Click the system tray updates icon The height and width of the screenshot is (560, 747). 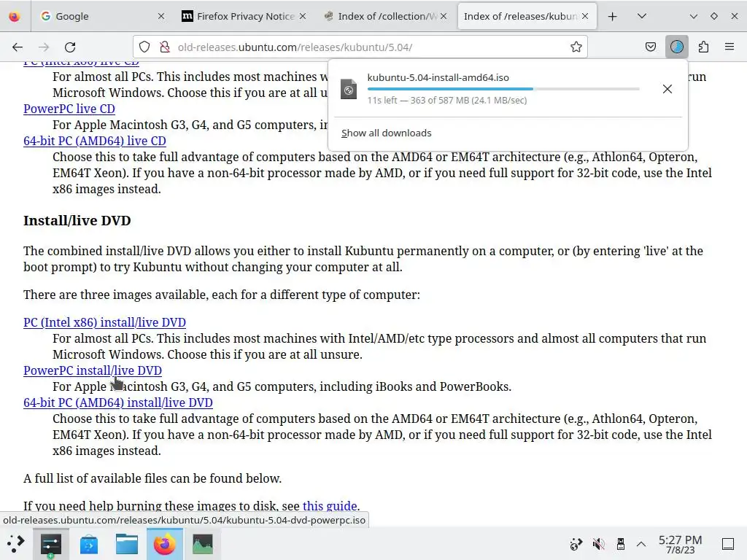click(x=576, y=544)
